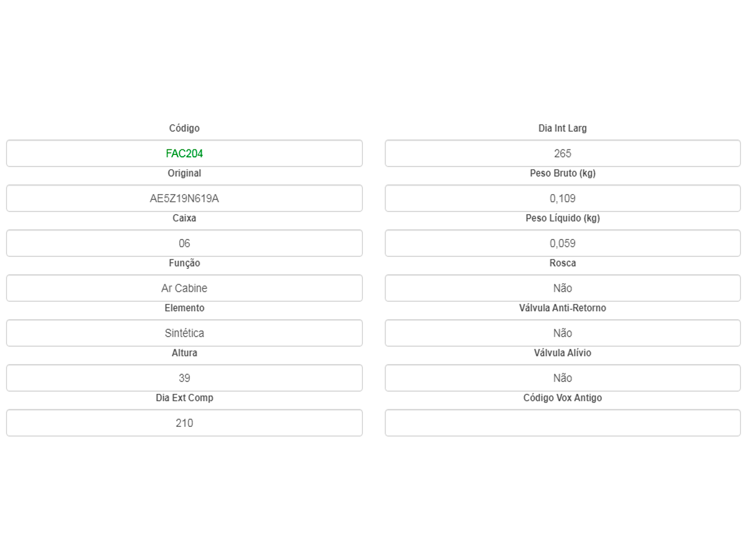The height and width of the screenshot is (560, 747).
Task: Click the Válvula Alívio value field
Action: point(562,378)
